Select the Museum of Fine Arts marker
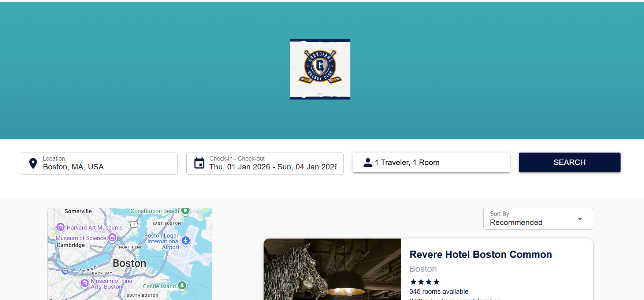644x300 pixels. point(85,283)
